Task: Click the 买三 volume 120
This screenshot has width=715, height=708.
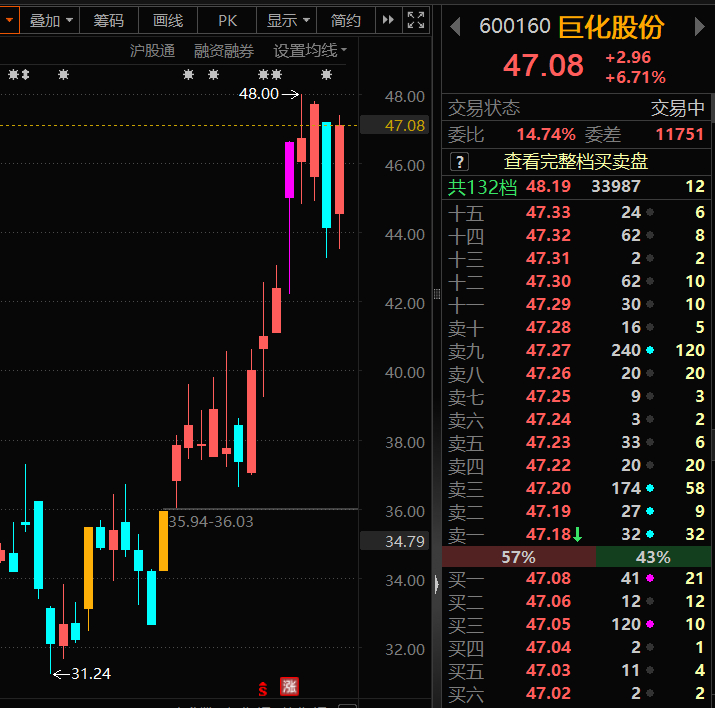Action: [626, 624]
